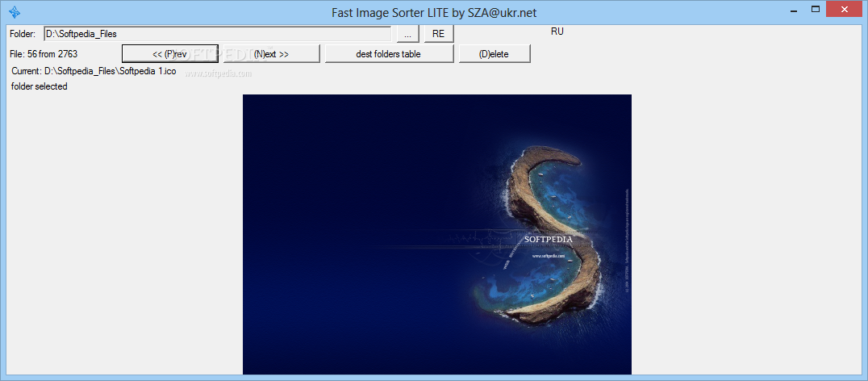Click the Current file path text
The height and width of the screenshot is (381, 868).
click(x=94, y=71)
